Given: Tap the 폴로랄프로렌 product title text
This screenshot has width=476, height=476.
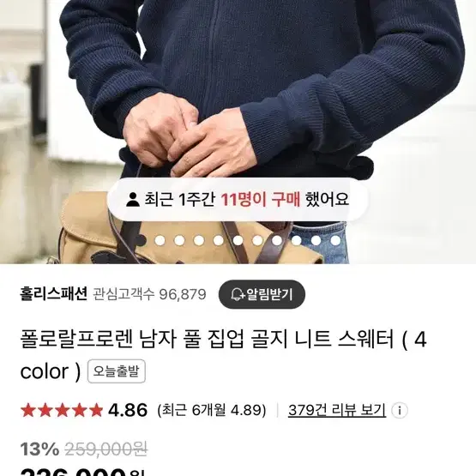Looking at the screenshot, I should (223, 355).
